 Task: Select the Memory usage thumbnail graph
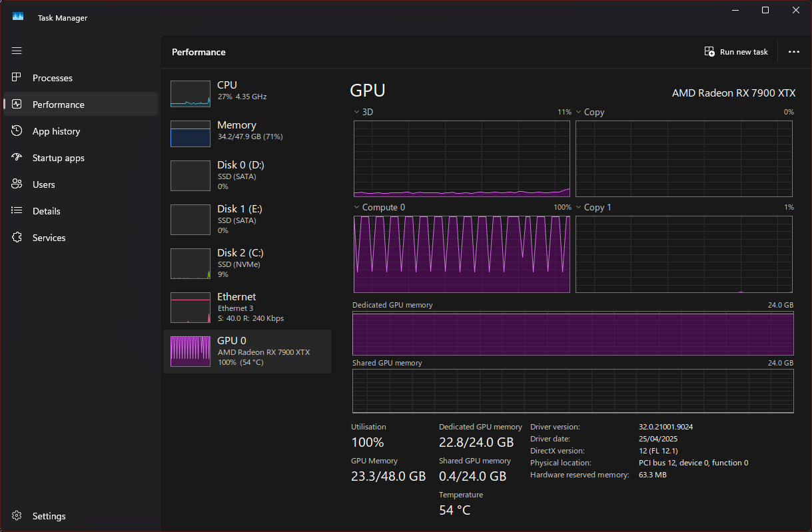pos(191,134)
